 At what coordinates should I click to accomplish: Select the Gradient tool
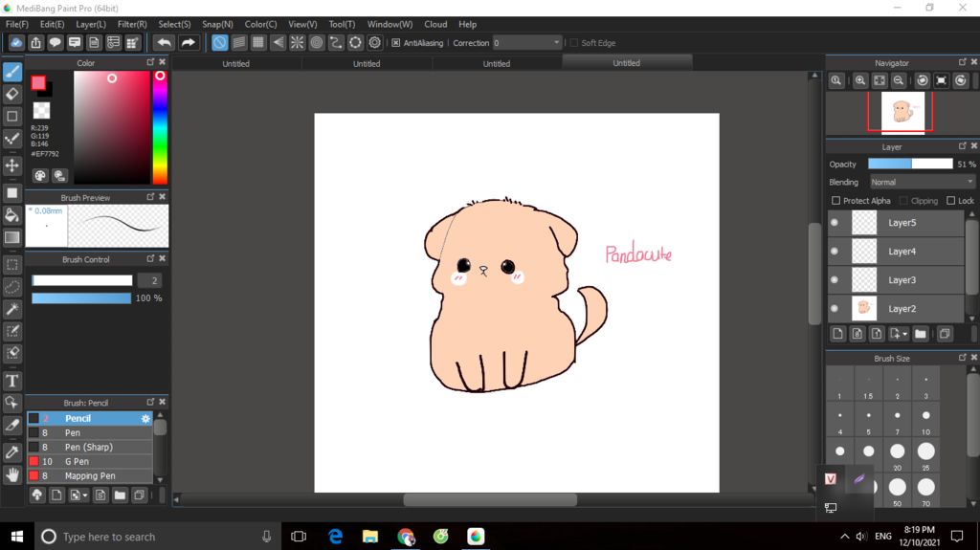11,237
